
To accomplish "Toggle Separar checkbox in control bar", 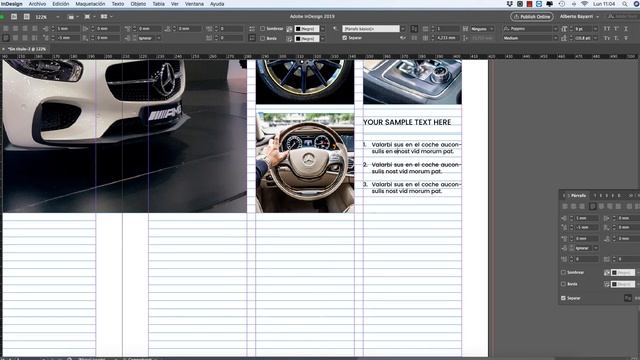I will pyautogui.click(x=345, y=38).
